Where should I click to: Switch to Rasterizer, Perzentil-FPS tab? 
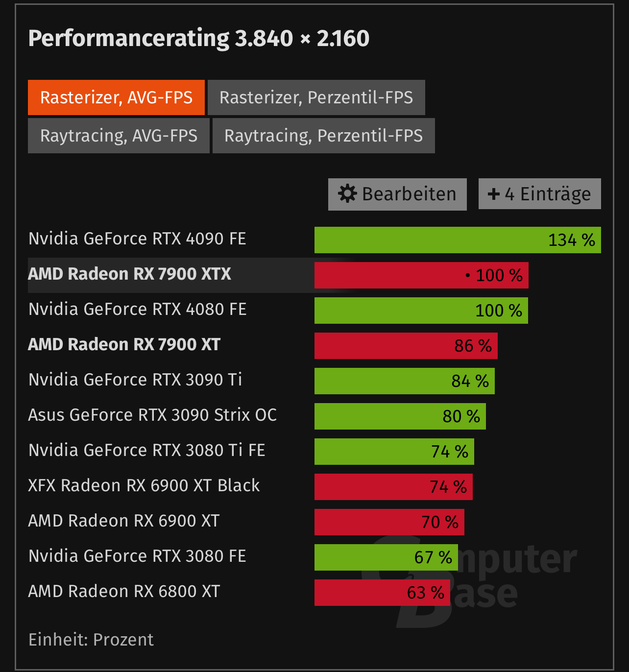[316, 97]
